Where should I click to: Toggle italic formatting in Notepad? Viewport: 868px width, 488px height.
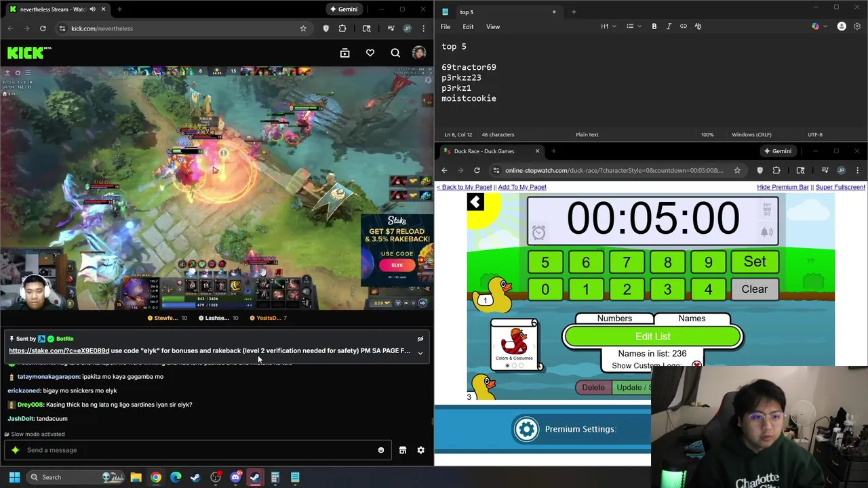click(x=669, y=26)
